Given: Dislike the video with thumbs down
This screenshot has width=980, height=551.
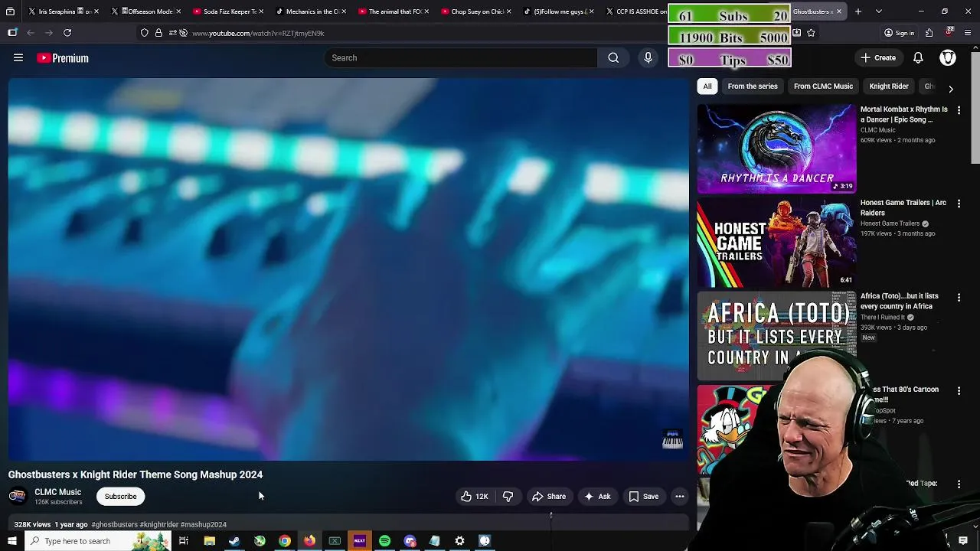Looking at the screenshot, I should point(508,497).
